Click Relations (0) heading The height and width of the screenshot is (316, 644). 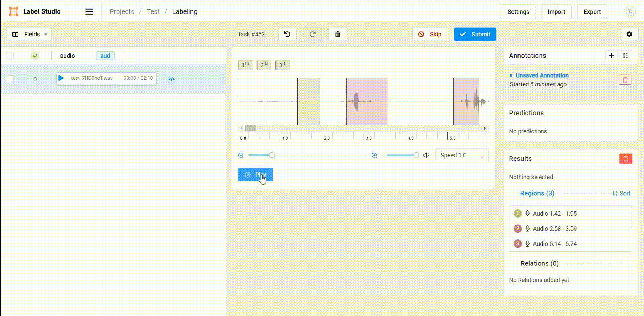click(x=540, y=263)
